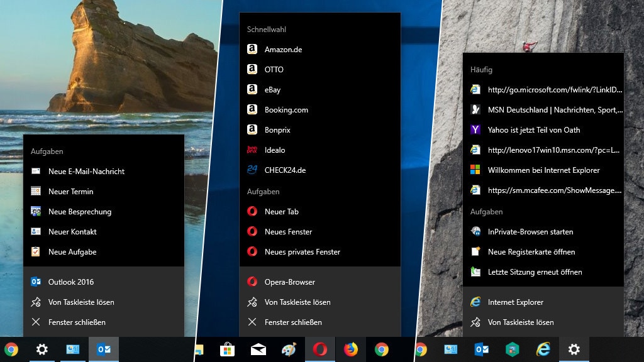Create Neue Aufgabe from Outlook jump list
644x362 pixels.
point(72,252)
